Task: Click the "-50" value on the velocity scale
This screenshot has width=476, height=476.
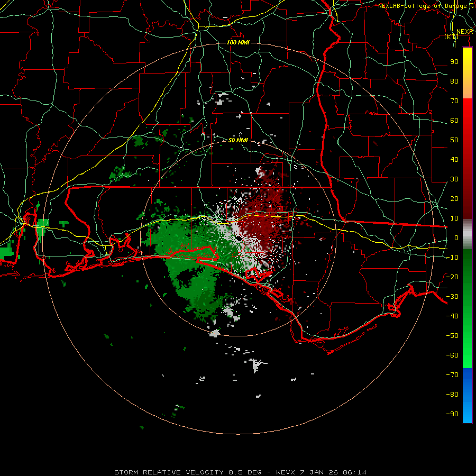Action: pos(452,336)
